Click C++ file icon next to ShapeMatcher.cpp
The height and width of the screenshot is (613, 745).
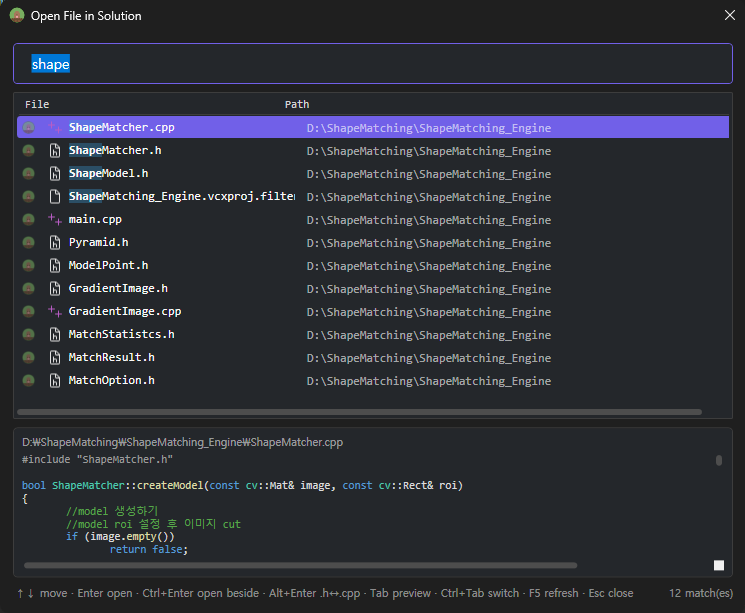click(55, 127)
